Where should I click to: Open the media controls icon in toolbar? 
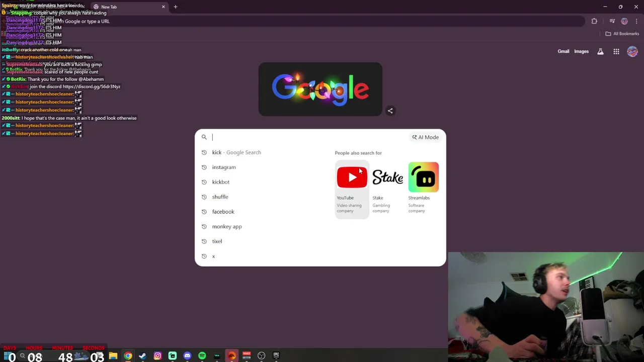click(612, 21)
